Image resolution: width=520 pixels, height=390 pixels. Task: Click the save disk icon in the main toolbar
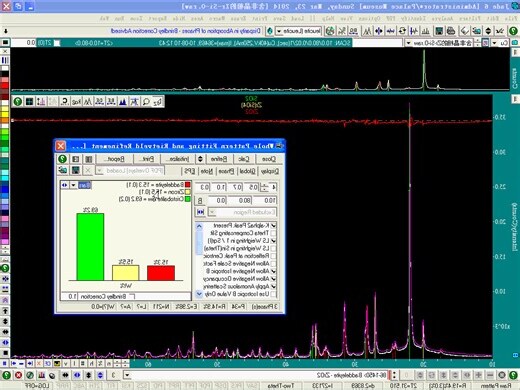(x=439, y=31)
